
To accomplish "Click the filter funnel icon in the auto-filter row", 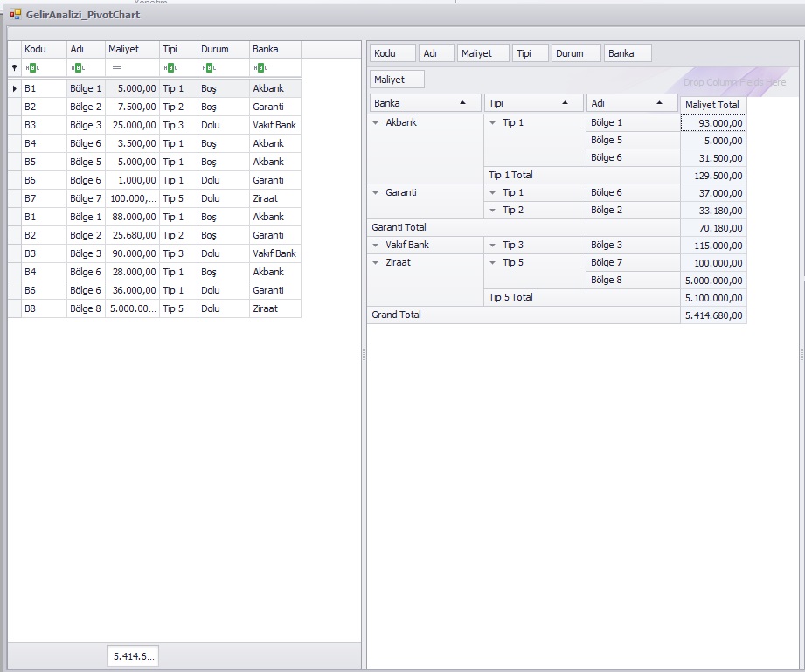I will [16, 67].
